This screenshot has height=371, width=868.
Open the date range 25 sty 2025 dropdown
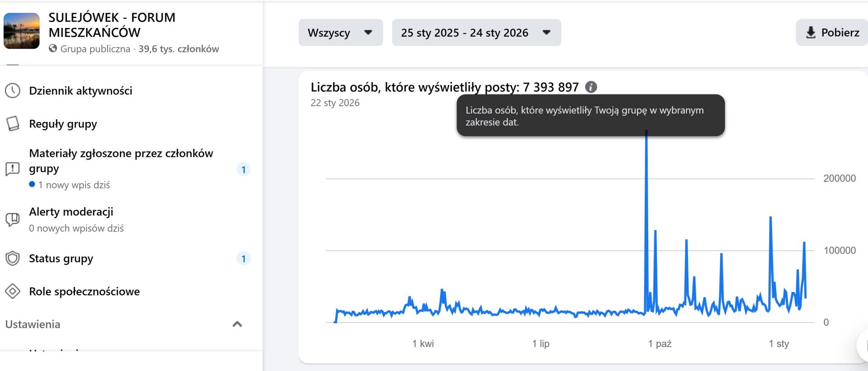coord(476,33)
